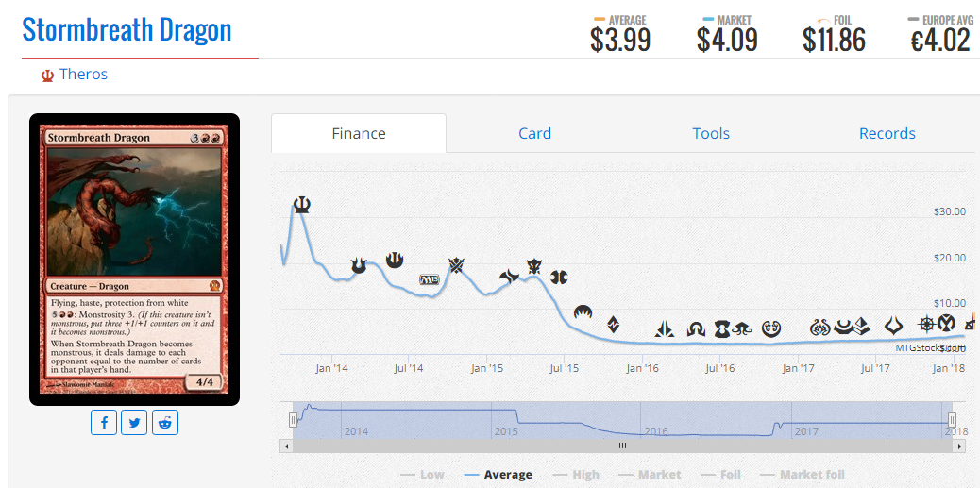Screen dimensions: 980x488
Task: Share the card on Reddit
Action: 166,422
